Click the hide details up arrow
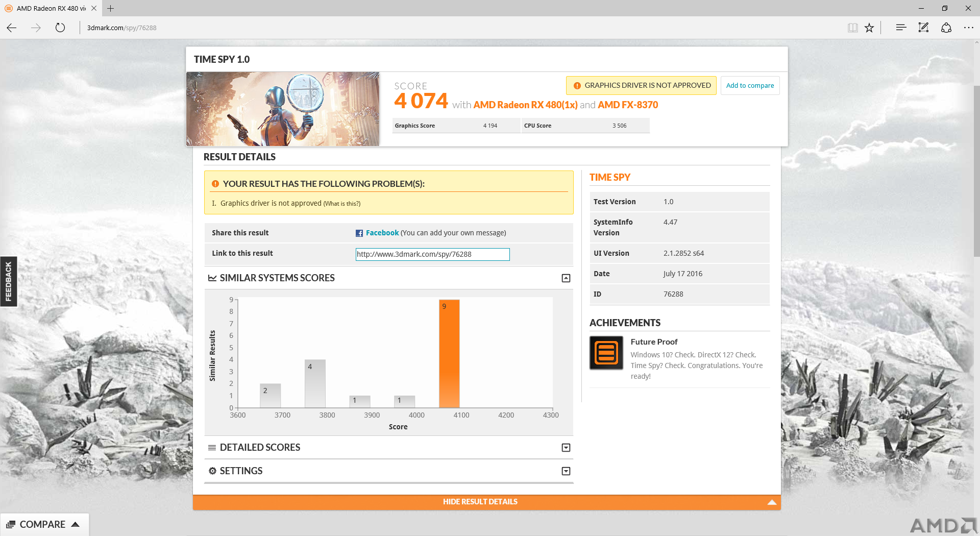The height and width of the screenshot is (536, 980). click(x=772, y=502)
